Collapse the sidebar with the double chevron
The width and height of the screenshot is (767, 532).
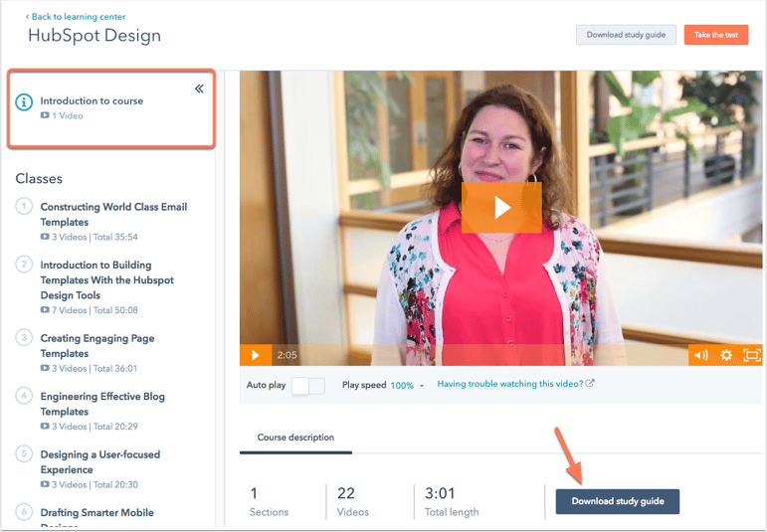(x=199, y=89)
